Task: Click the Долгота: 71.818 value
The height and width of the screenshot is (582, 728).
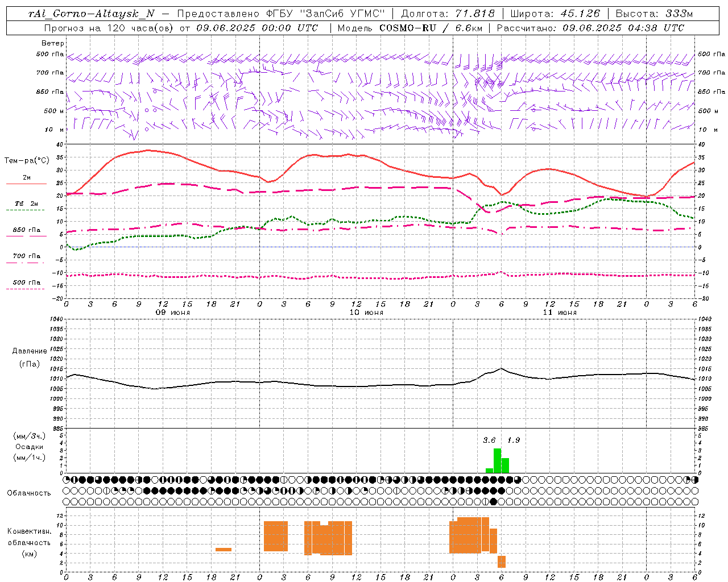Action: 448,14
